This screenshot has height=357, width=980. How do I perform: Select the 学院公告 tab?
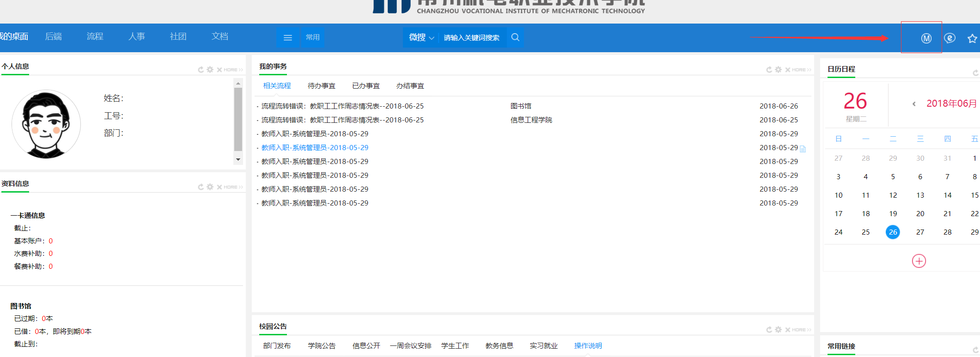click(x=322, y=346)
